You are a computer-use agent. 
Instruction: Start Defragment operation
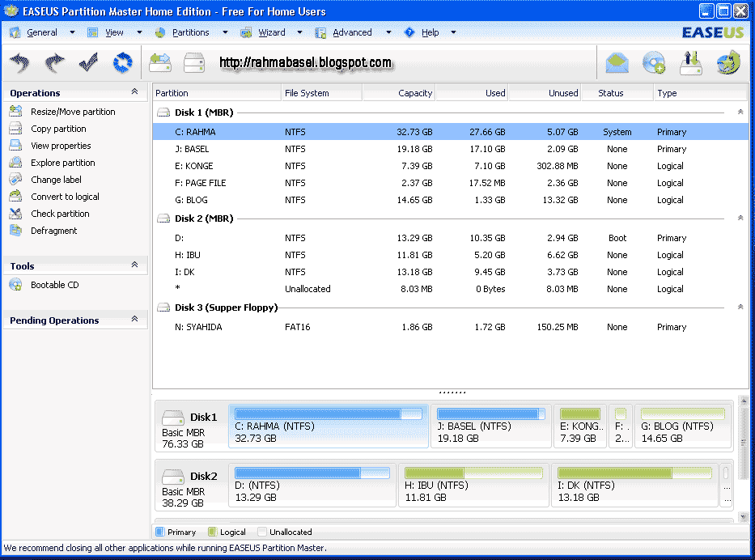pyautogui.click(x=53, y=231)
